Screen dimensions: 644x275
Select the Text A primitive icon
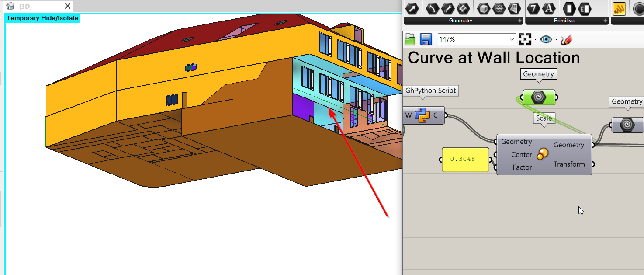[x=549, y=8]
